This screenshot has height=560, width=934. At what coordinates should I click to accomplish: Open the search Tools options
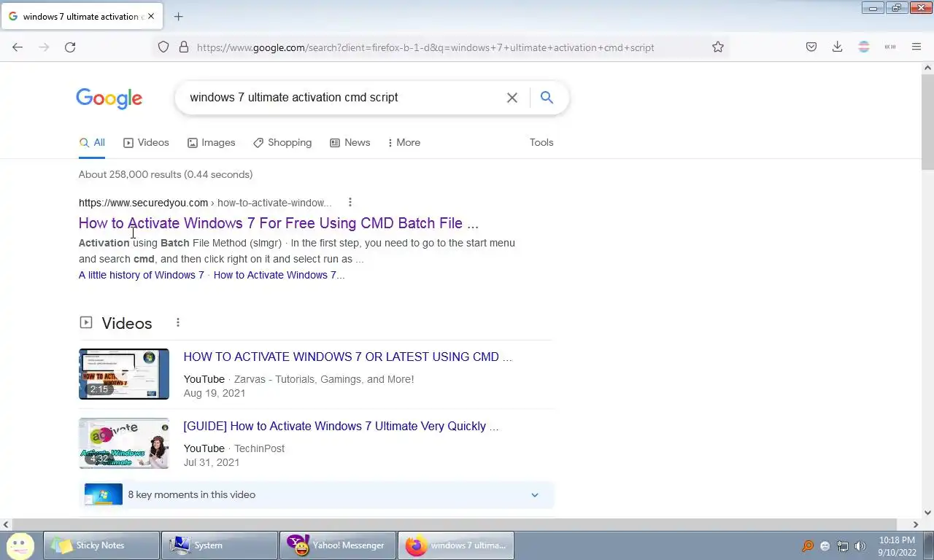tap(541, 143)
